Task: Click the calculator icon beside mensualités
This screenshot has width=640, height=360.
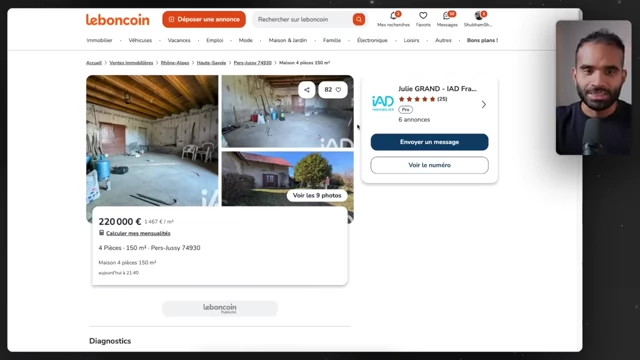Action: pos(101,233)
